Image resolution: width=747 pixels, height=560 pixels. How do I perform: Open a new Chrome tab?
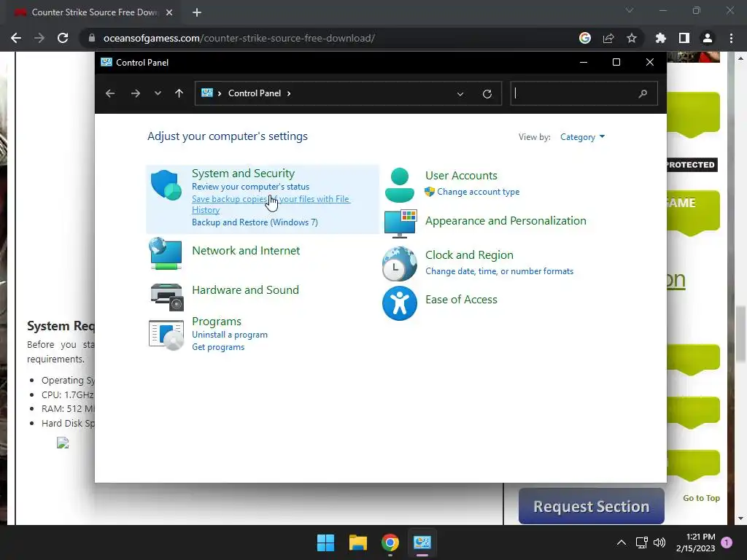click(x=197, y=13)
